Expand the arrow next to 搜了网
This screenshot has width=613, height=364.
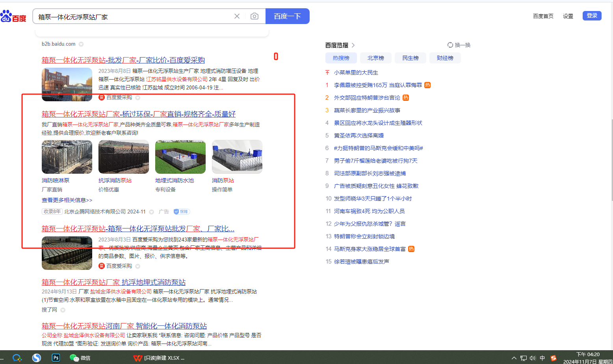[63, 310]
